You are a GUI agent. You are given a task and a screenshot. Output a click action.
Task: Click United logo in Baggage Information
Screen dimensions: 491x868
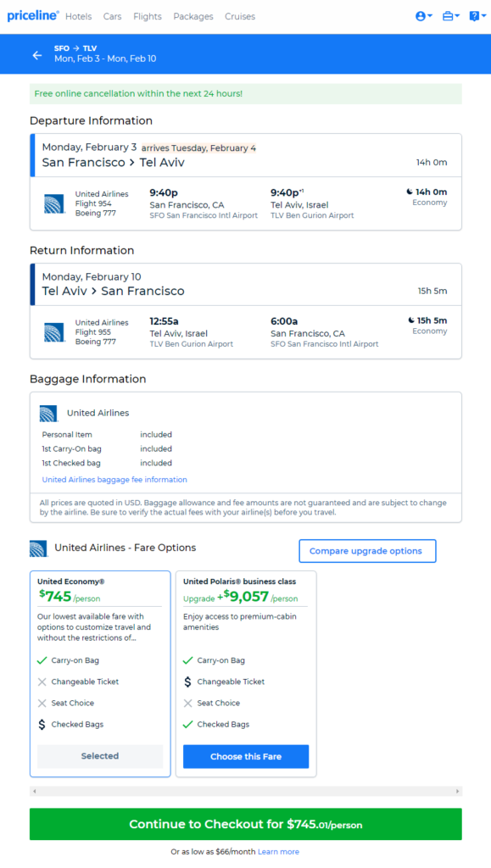coord(48,414)
